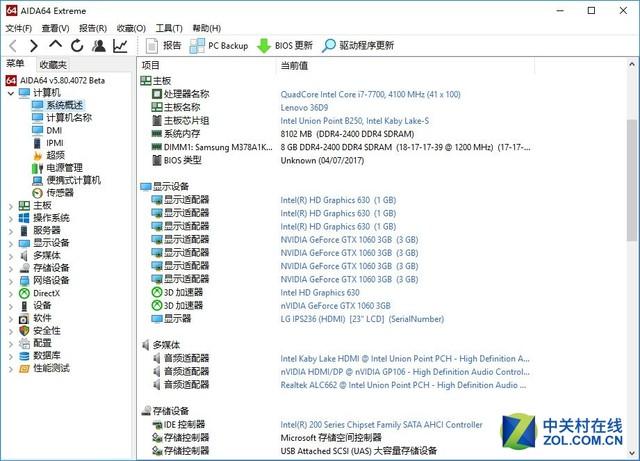Expand the 多媒体 tree node

(x=11, y=256)
